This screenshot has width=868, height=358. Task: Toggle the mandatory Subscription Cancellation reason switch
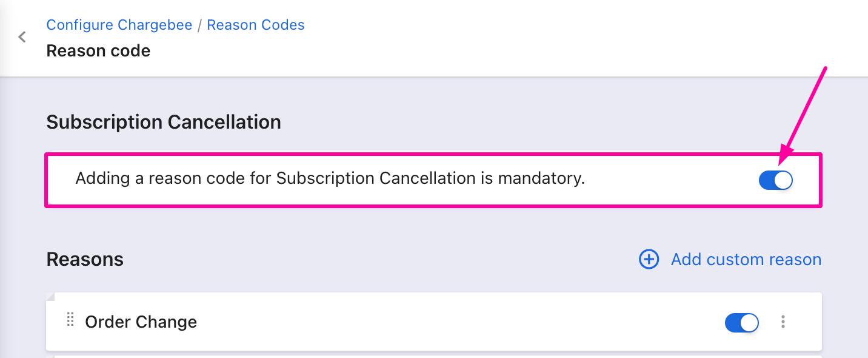tap(776, 180)
